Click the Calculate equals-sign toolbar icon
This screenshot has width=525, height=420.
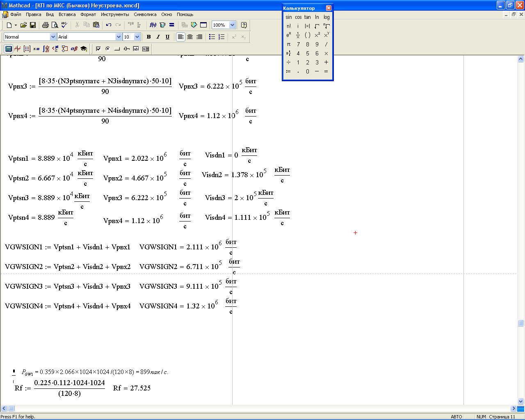pos(172,25)
